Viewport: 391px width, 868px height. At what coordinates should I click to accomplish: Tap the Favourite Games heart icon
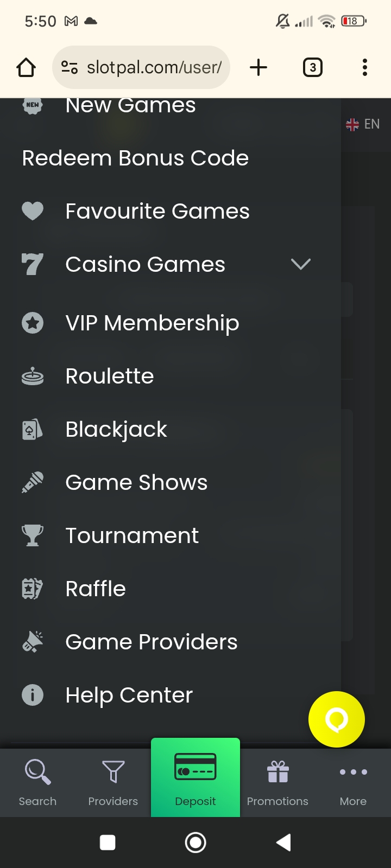coord(33,211)
